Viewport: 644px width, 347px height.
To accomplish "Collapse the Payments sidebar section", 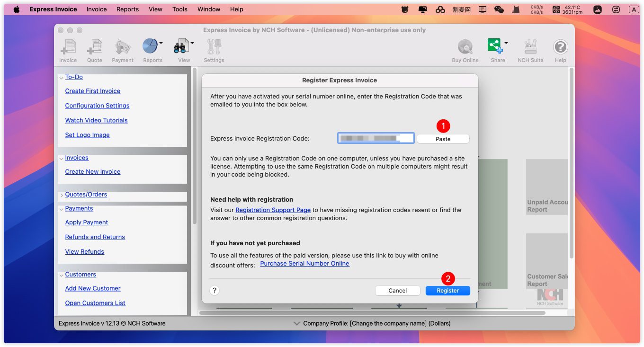I will click(x=62, y=209).
